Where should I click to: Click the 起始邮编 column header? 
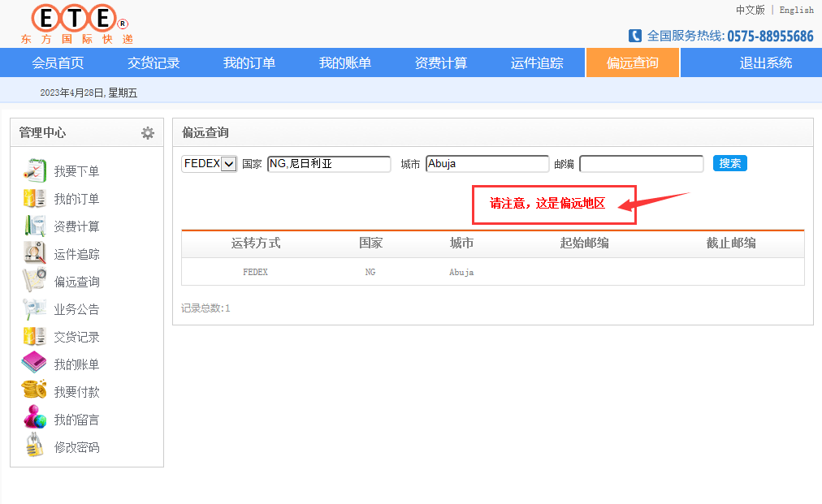click(584, 243)
